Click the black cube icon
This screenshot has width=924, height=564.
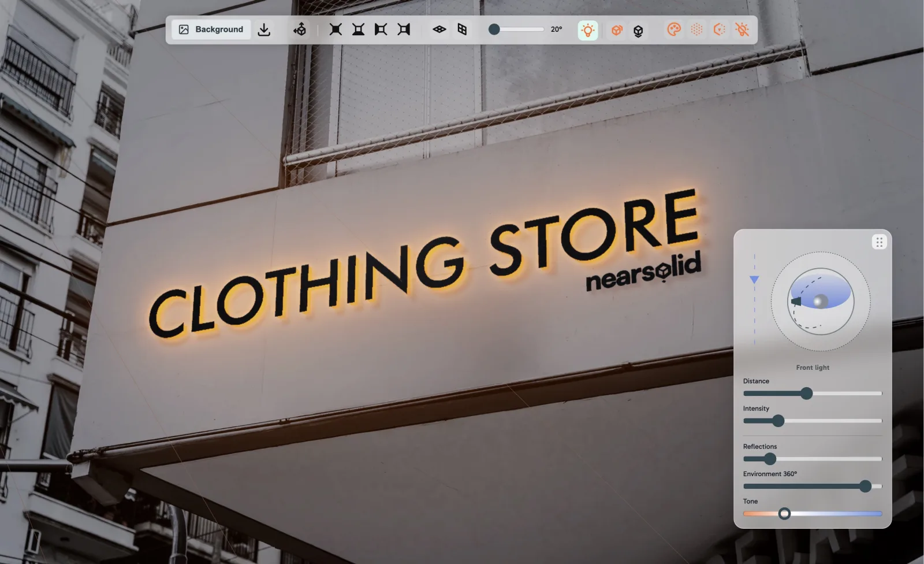(x=638, y=31)
